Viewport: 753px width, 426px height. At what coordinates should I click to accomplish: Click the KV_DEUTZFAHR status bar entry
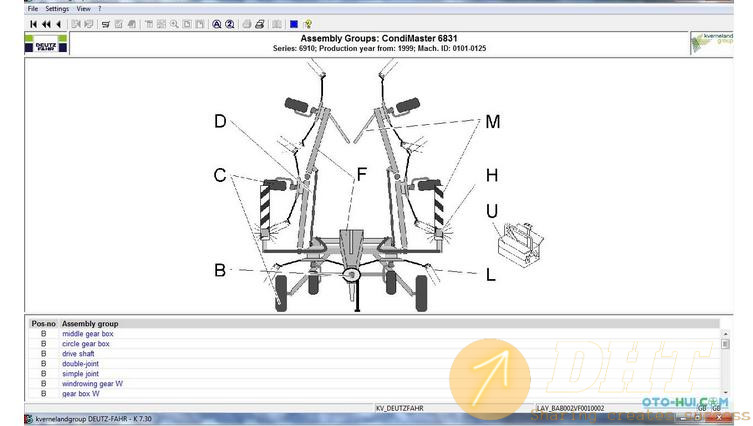400,408
